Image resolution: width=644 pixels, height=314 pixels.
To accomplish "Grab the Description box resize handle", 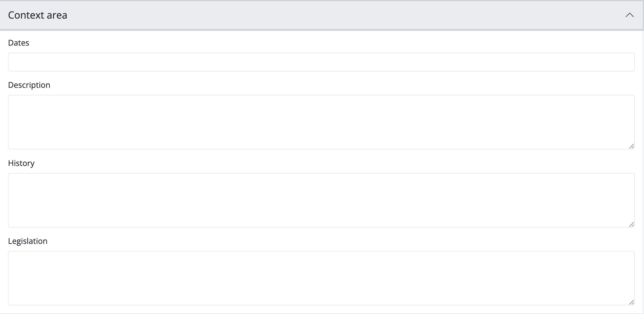I will point(631,146).
